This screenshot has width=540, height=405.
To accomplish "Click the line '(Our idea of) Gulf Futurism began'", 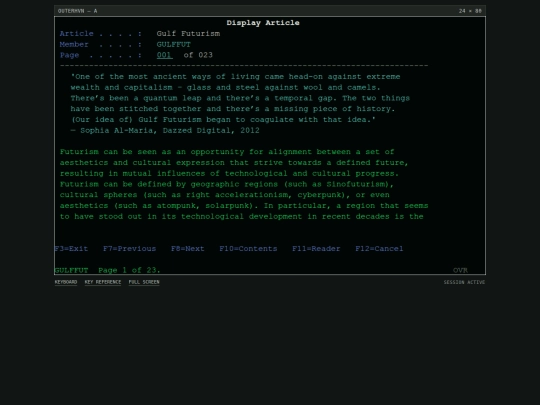I will pos(223,120).
